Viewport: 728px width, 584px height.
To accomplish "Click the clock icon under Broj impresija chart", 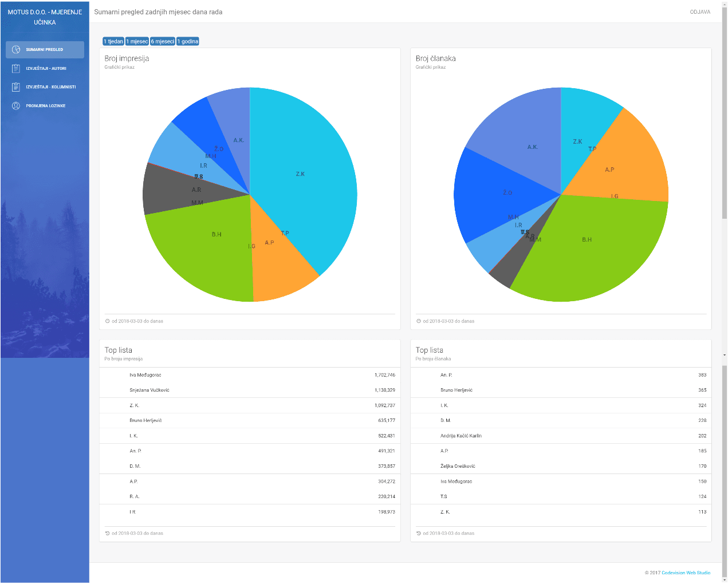I will [x=107, y=321].
